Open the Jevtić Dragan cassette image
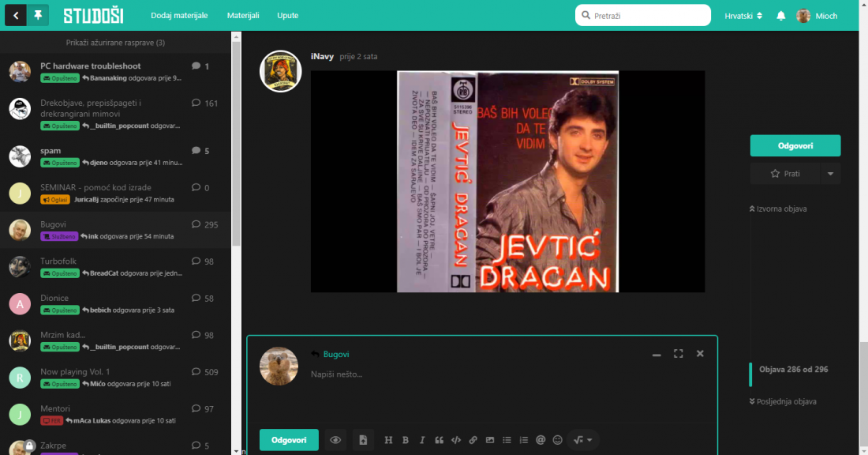This screenshot has height=455, width=868. point(507,181)
